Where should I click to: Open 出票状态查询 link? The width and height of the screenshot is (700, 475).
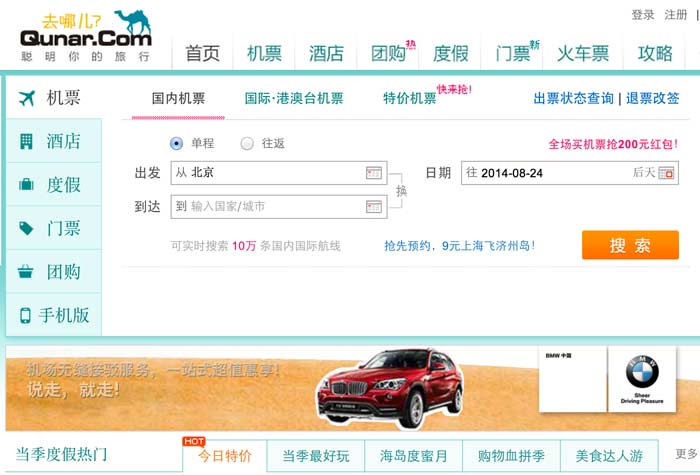(574, 98)
